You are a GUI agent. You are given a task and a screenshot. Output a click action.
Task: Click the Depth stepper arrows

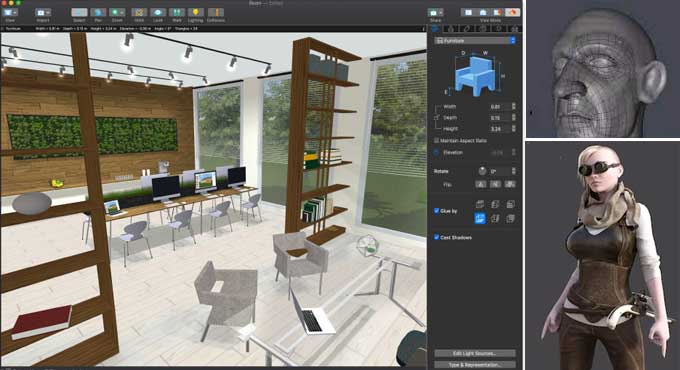coord(513,118)
